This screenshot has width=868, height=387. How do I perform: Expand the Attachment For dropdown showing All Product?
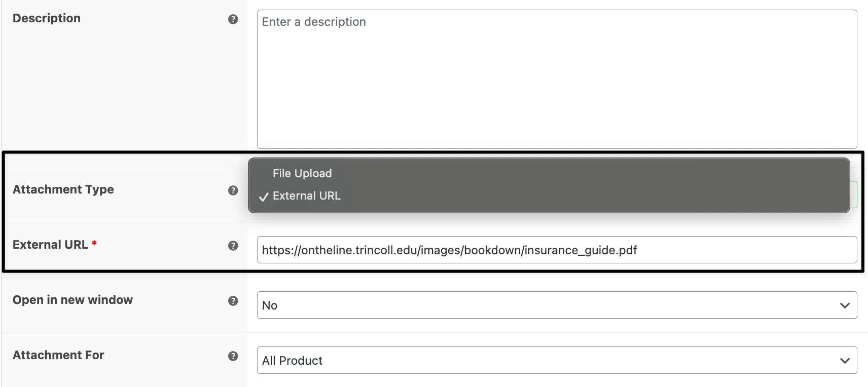tap(557, 360)
